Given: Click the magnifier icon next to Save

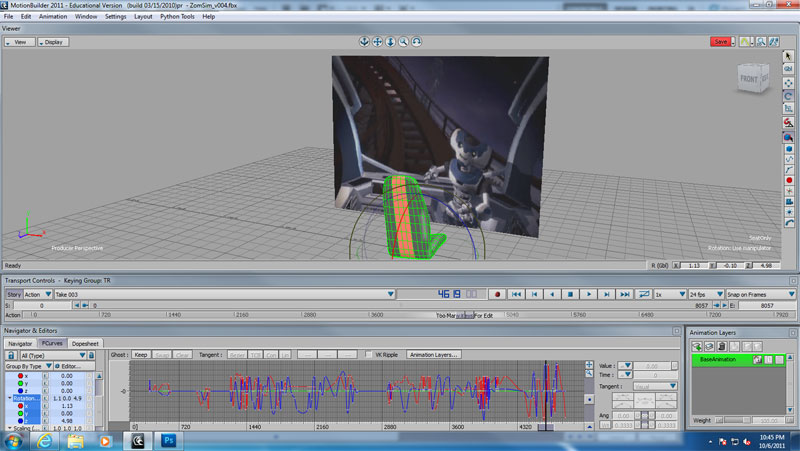Looking at the screenshot, I should 761,42.
